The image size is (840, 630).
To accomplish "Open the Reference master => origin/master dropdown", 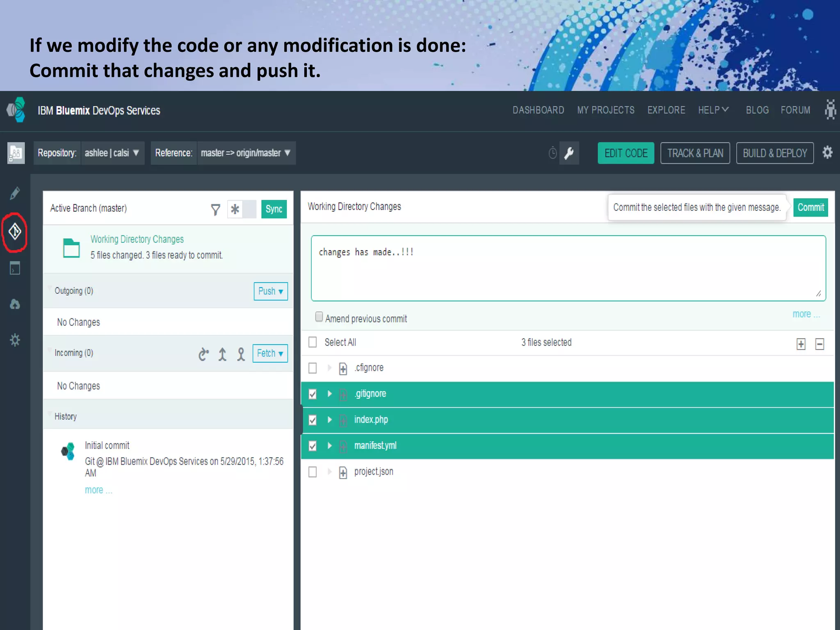I will tap(246, 153).
